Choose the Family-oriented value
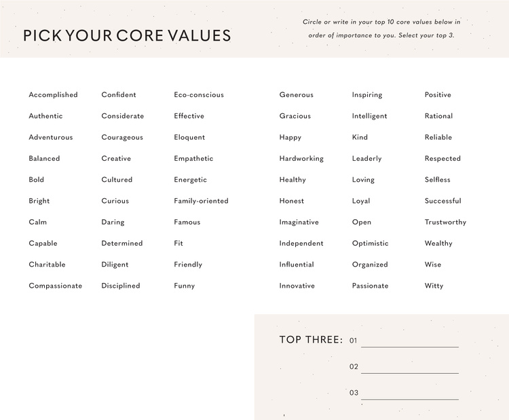This screenshot has height=420, width=509. click(x=201, y=201)
